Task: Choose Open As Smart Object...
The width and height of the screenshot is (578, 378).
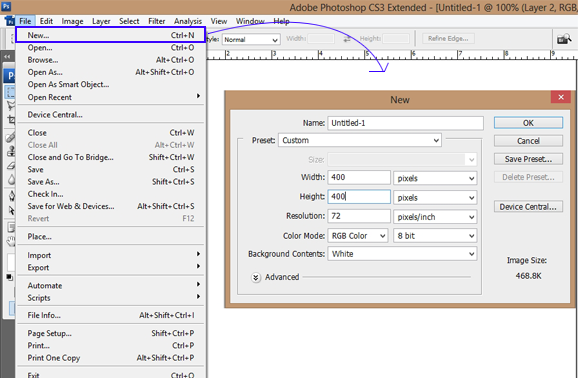Action: coord(111,84)
